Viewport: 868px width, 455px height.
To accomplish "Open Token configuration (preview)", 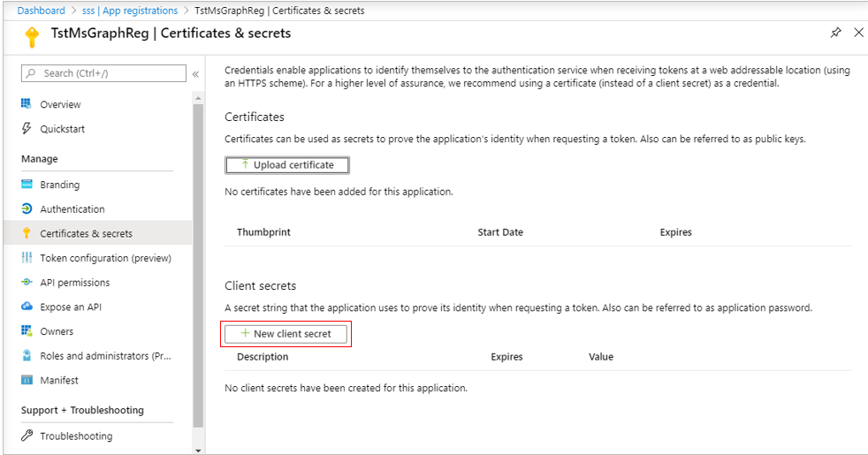I will point(105,258).
